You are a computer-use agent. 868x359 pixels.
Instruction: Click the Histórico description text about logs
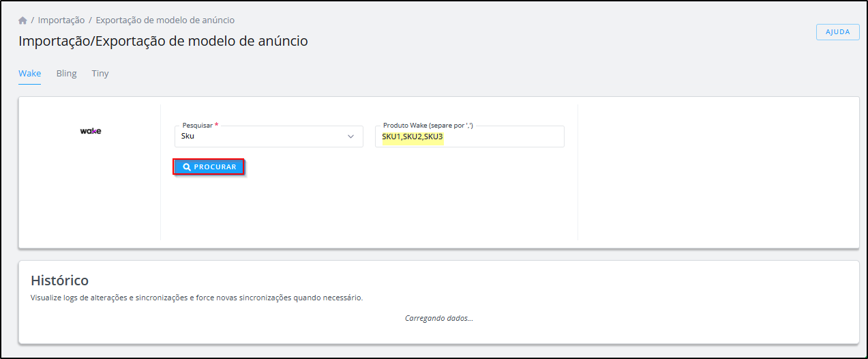coord(196,298)
